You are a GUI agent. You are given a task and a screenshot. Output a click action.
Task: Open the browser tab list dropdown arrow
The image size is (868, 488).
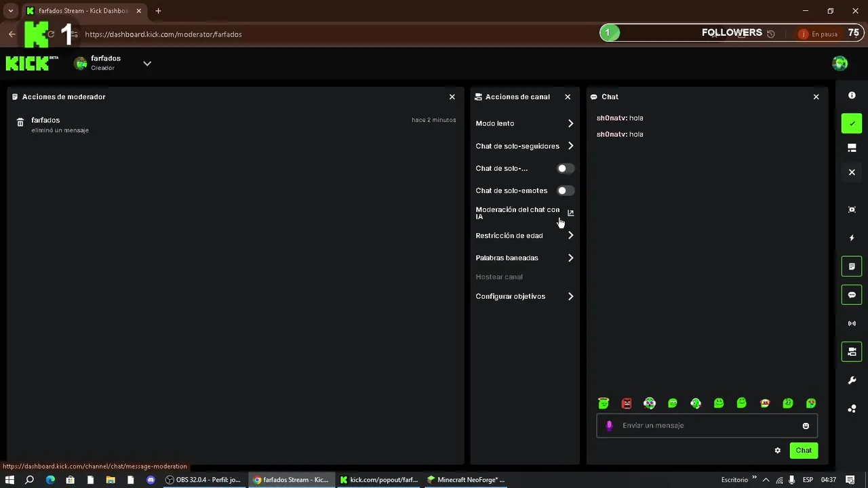tap(10, 11)
